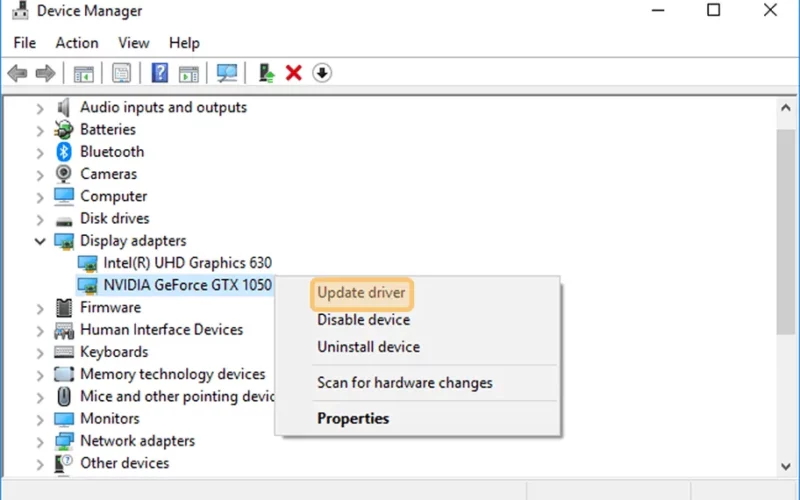This screenshot has width=800, height=500.
Task: Click the Bluetooth logo icon
Action: (64, 152)
